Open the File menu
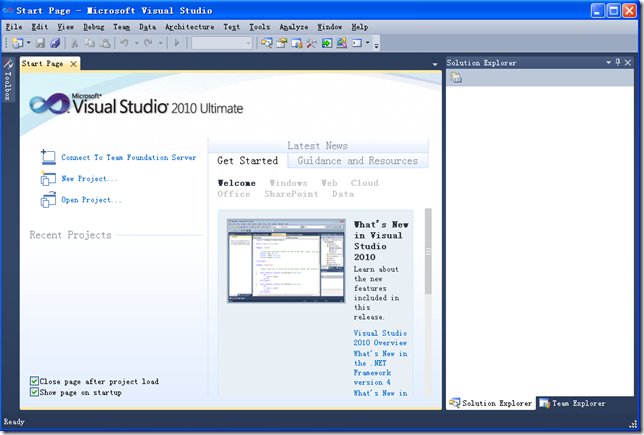 pos(14,27)
